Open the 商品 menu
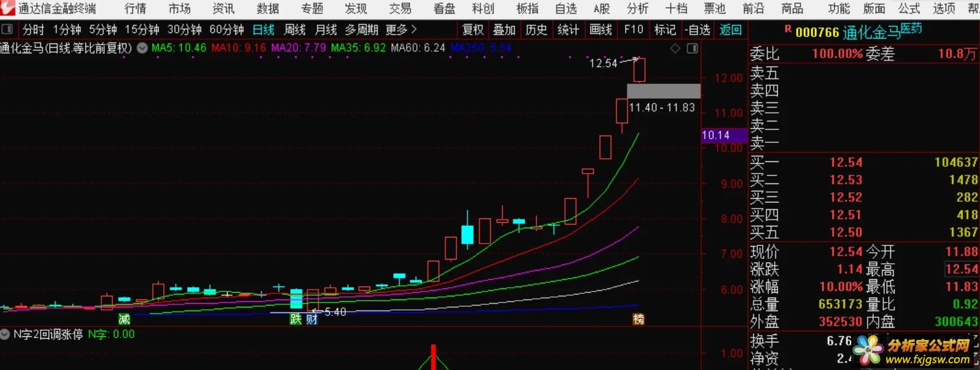Screen dimensions: 980x370 tap(792, 9)
